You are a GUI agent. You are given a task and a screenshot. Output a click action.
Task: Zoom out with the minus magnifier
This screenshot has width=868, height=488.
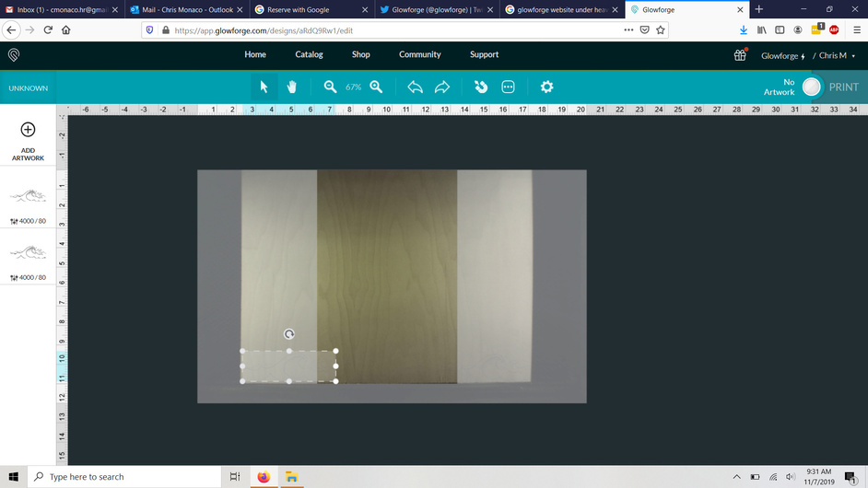(x=330, y=87)
